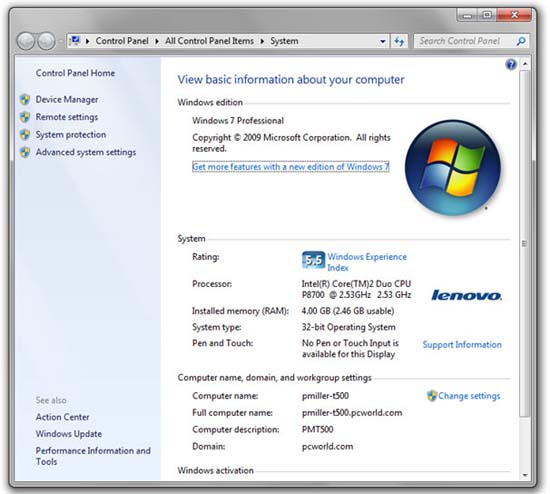Viewport: 550px width, 494px height.
Task: Click the domain value pcworld.com
Action: [328, 447]
